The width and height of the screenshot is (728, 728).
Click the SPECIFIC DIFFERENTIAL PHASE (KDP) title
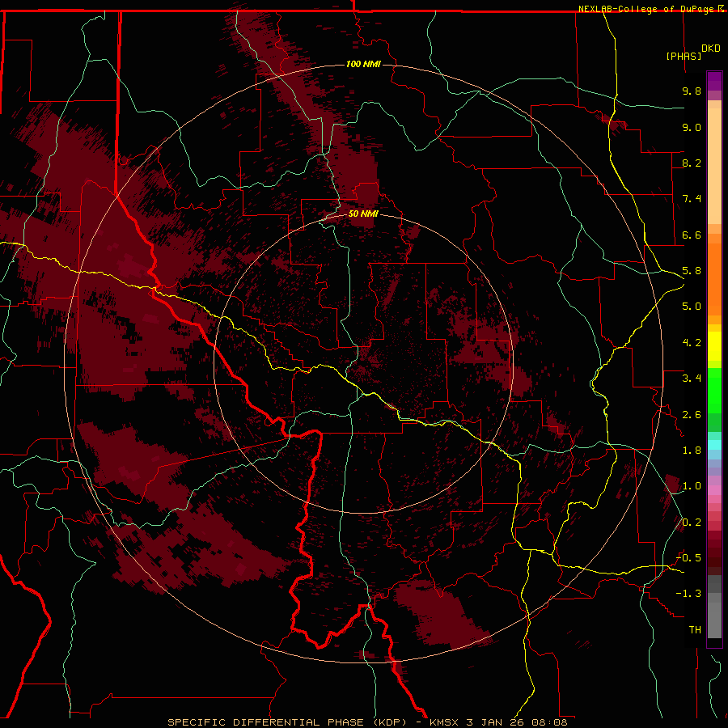[286, 722]
